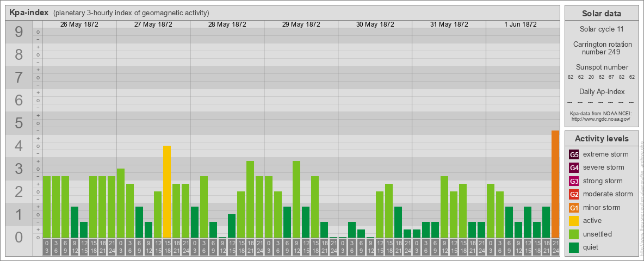644x261 pixels.
Task: Click the 15-18 time box under 27 May
Action: [167, 247]
